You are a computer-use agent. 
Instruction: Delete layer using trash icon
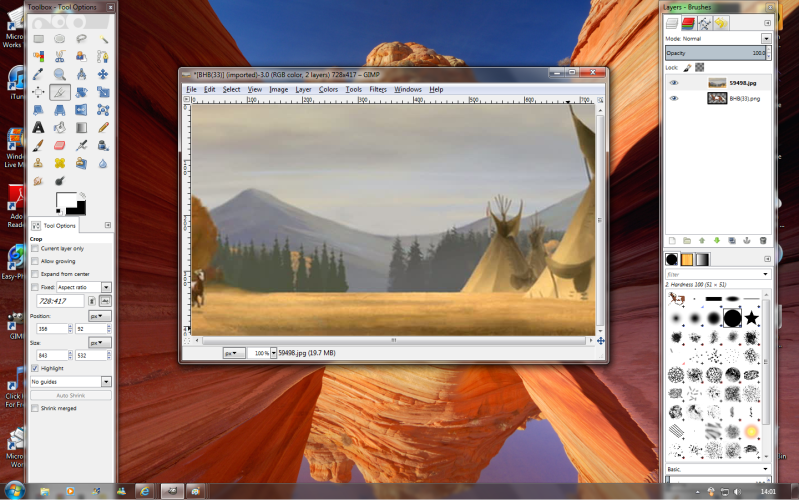pyautogui.click(x=763, y=241)
